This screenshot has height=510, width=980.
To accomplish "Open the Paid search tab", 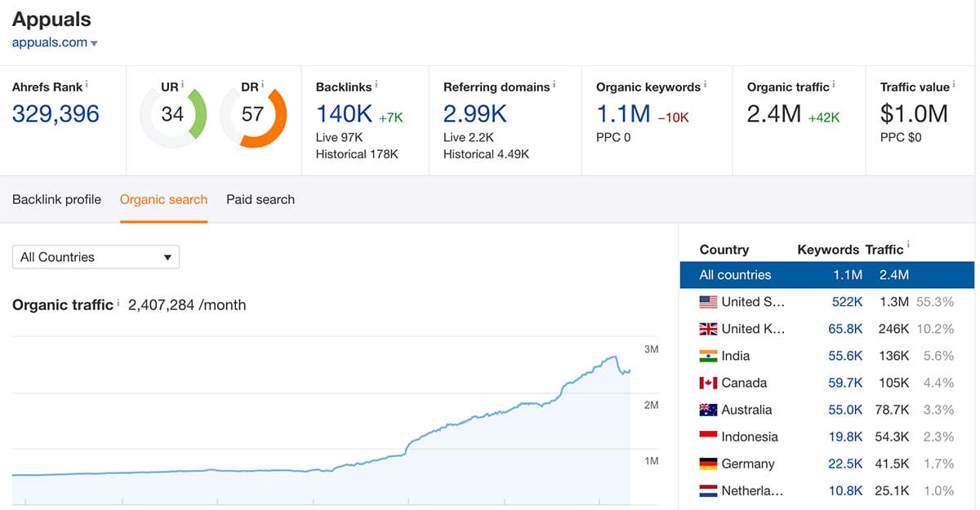I will tap(261, 199).
